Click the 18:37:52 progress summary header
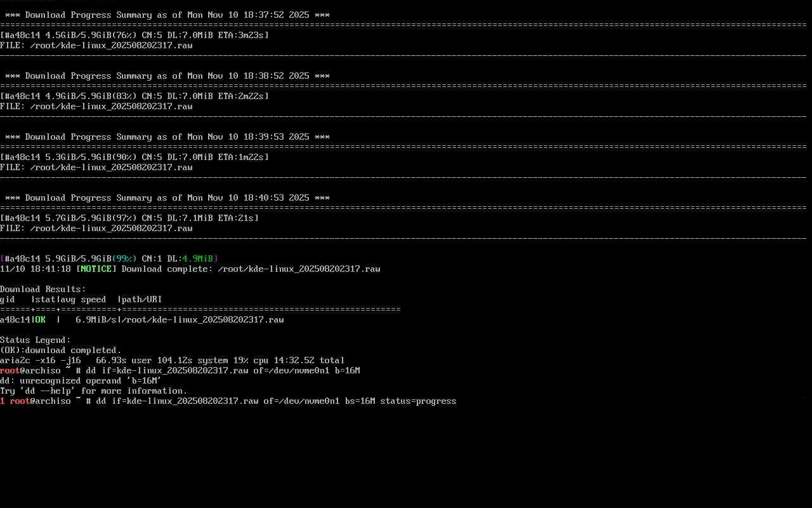This screenshot has height=508, width=812. tap(167, 15)
